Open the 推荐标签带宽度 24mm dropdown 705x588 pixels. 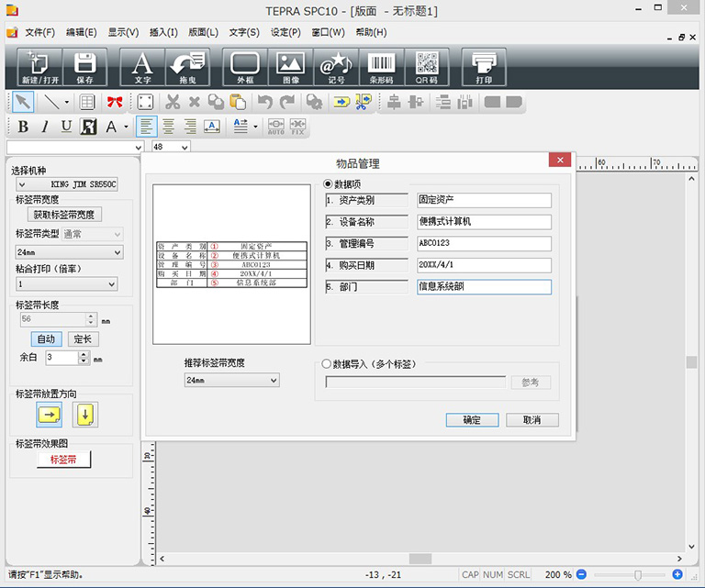pyautogui.click(x=231, y=380)
